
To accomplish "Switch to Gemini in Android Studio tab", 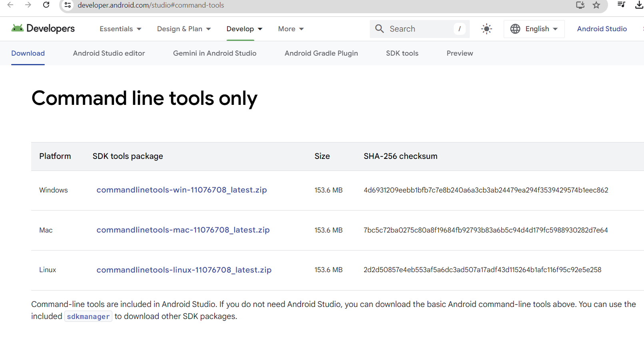I will pyautogui.click(x=215, y=53).
